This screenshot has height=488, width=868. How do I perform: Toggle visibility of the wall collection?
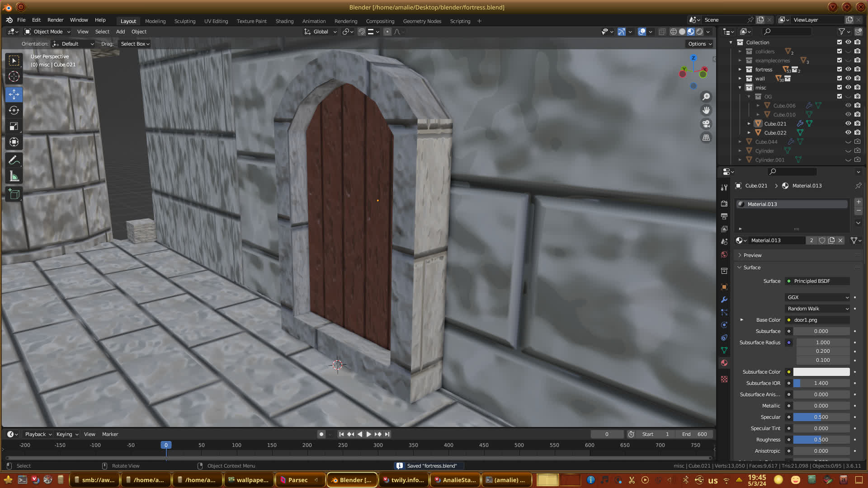(848, 78)
